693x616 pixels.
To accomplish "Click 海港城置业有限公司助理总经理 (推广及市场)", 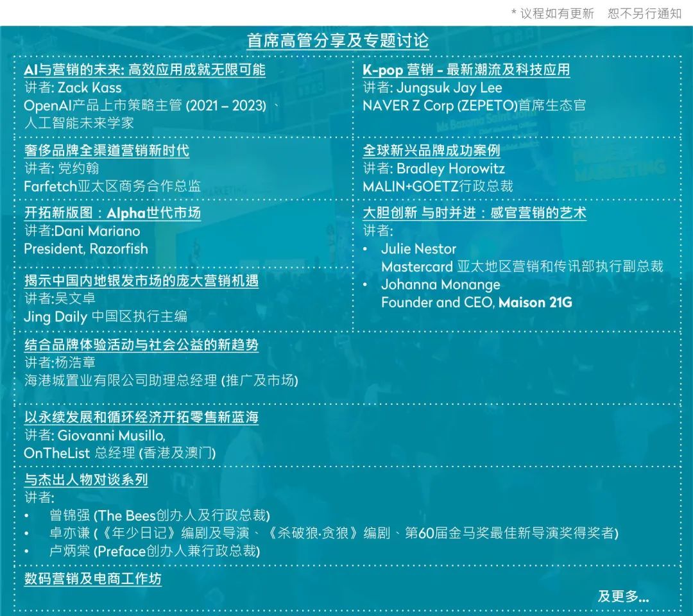I will click(x=161, y=381).
